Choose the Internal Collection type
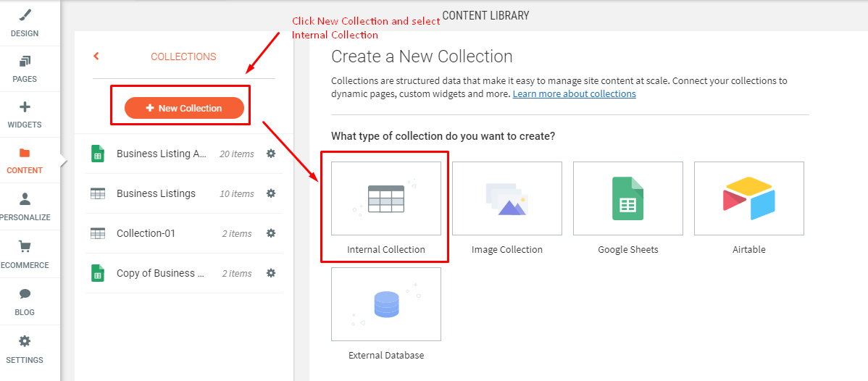 (385, 198)
